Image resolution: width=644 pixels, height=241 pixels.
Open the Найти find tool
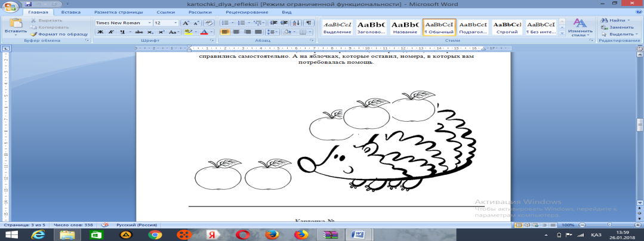tap(617, 20)
